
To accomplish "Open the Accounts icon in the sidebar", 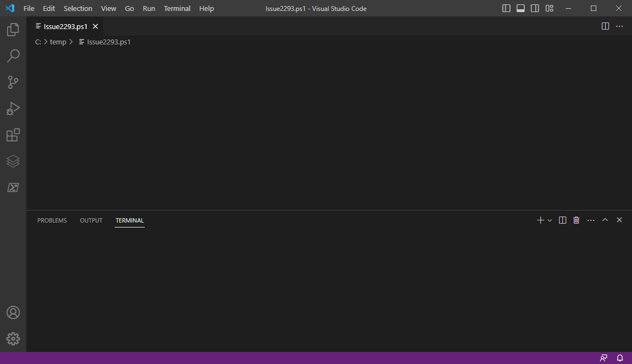I will 13,312.
